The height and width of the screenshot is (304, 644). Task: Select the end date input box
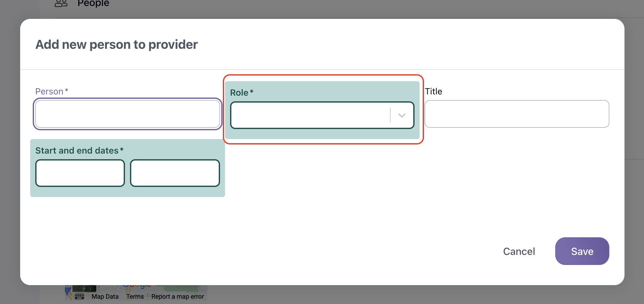175,173
